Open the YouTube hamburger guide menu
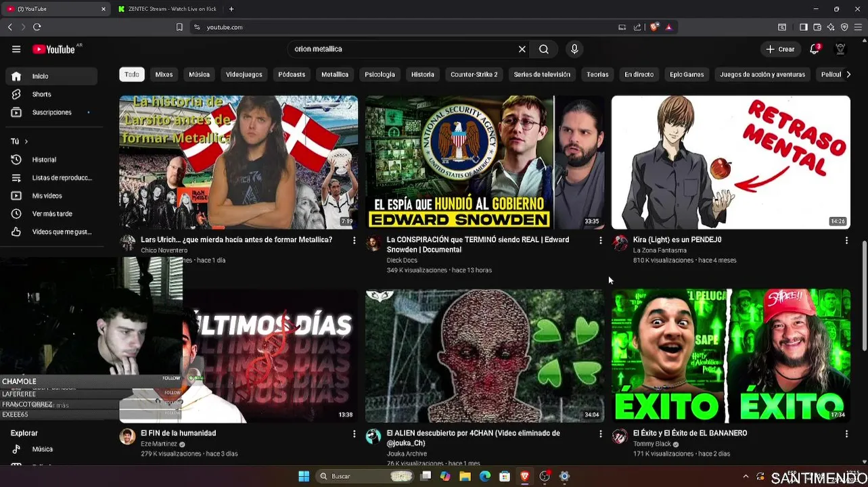 pyautogui.click(x=16, y=49)
